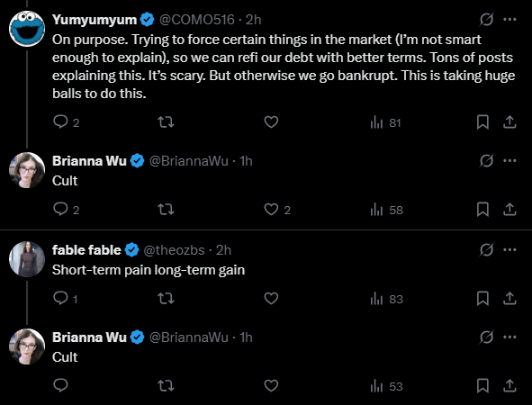
Task: Open more menu on first Brianna Wu reply
Action: (x=509, y=160)
